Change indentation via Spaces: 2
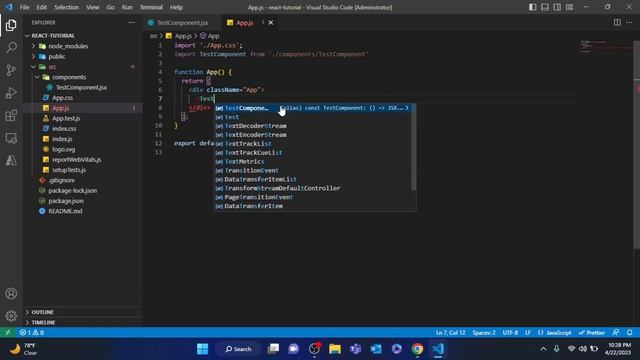 [x=484, y=332]
